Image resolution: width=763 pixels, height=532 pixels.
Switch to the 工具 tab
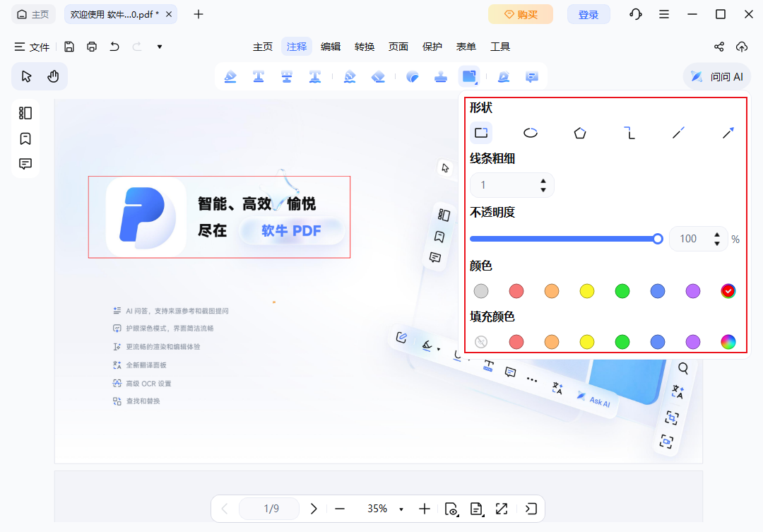(x=499, y=47)
